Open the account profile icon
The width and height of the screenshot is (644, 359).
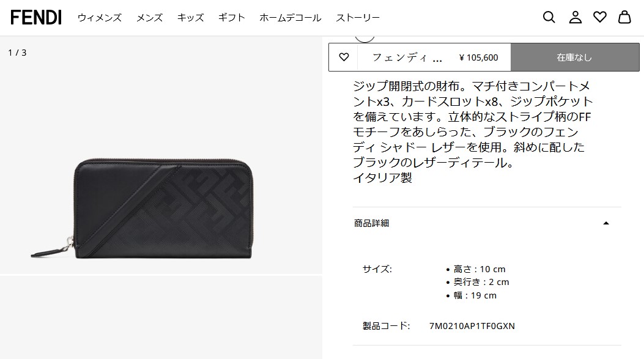(x=575, y=17)
